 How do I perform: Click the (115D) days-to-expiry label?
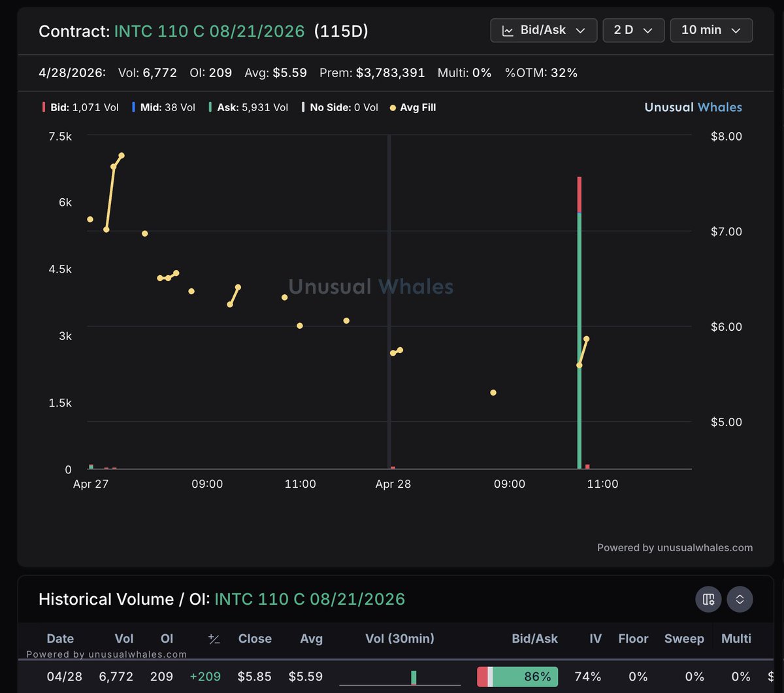[341, 31]
